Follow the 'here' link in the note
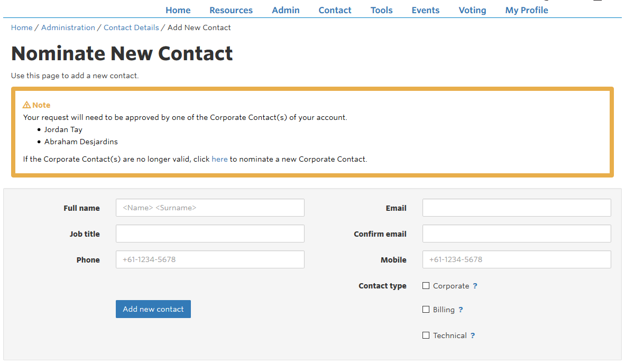Viewport: 625px width, 364px height. 219,159
